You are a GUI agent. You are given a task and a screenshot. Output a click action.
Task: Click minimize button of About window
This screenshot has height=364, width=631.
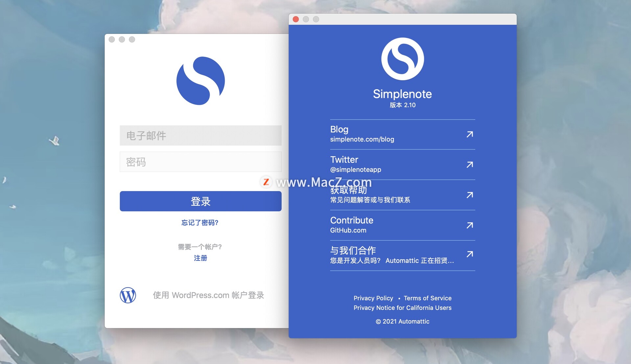(x=306, y=19)
